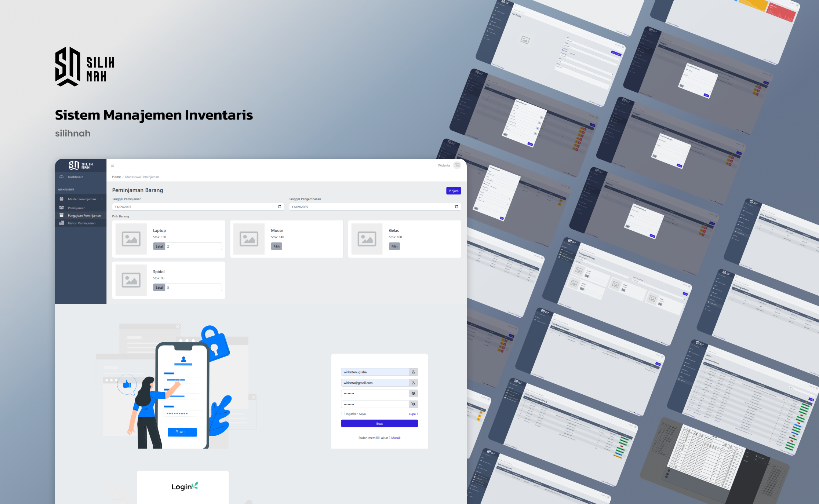Open Peminjaman sidebar menu item
The width and height of the screenshot is (819, 504).
pos(76,208)
